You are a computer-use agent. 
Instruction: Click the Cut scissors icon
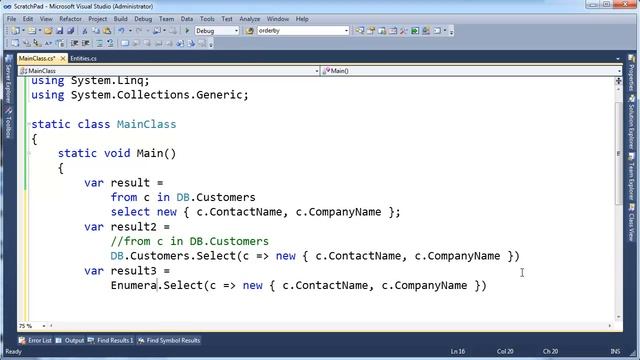click(85, 31)
